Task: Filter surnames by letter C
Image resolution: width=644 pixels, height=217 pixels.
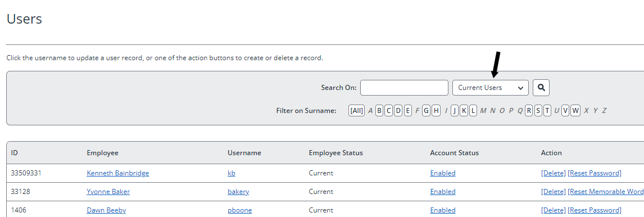Action: coord(388,111)
